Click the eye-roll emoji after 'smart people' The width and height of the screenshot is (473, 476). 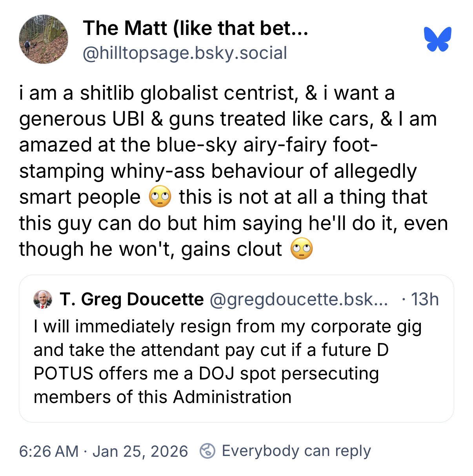click(x=160, y=197)
